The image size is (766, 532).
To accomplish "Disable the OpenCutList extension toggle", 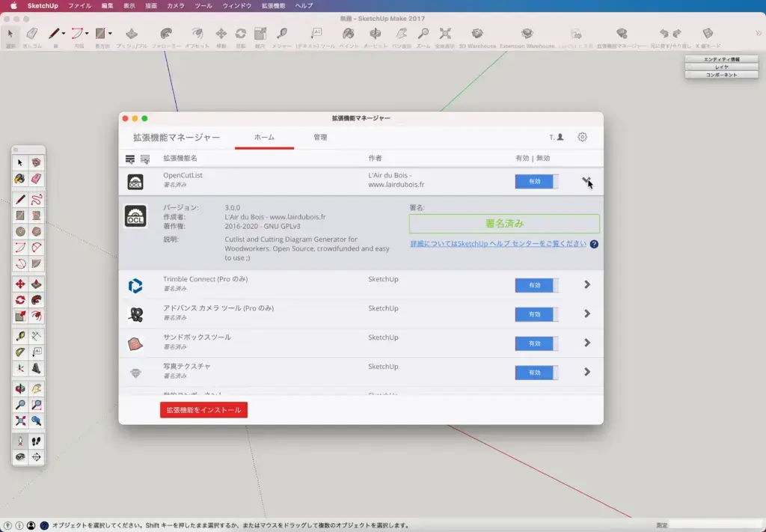I will (x=536, y=181).
